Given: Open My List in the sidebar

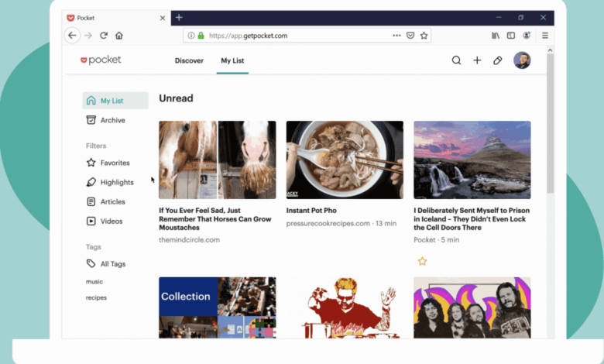Looking at the screenshot, I should (115, 101).
